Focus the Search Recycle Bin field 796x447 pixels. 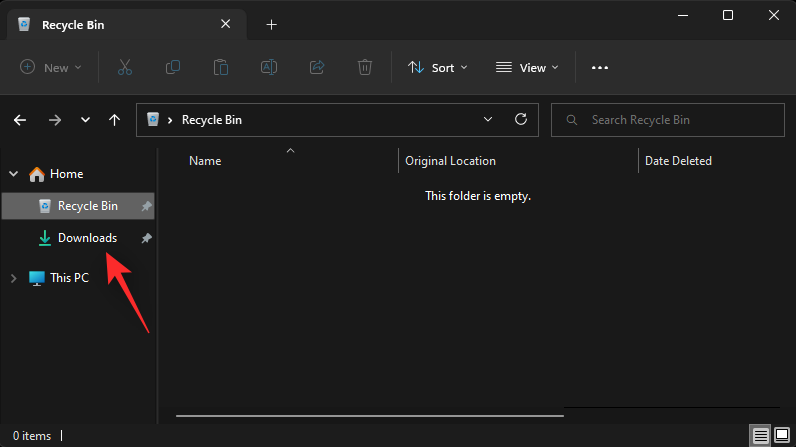point(668,120)
